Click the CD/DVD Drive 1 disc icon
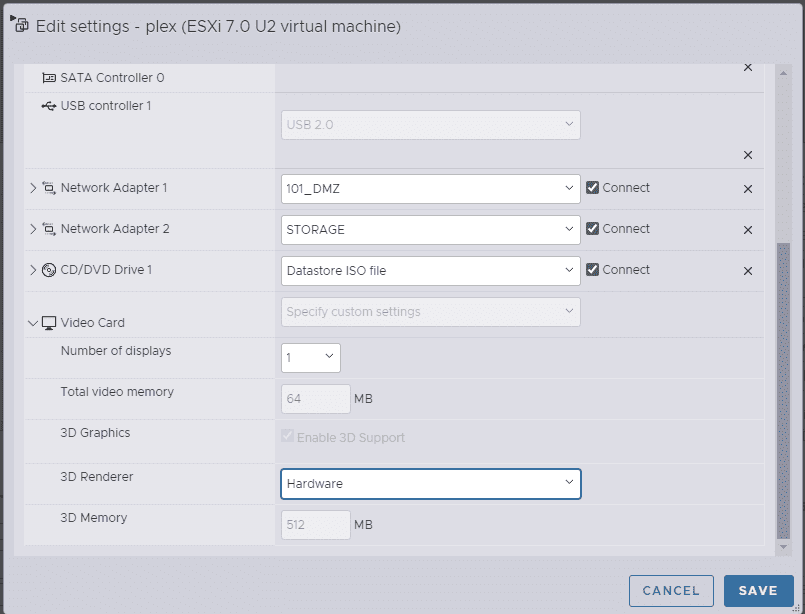 [x=49, y=270]
